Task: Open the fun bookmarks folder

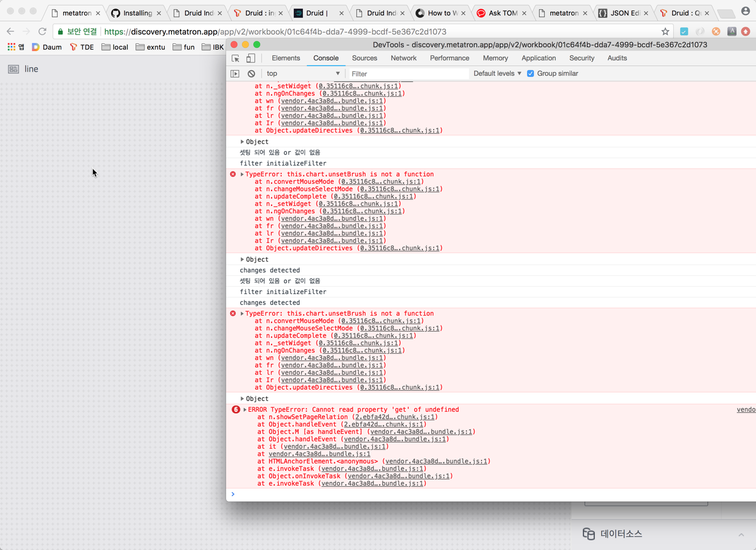Action: click(183, 47)
